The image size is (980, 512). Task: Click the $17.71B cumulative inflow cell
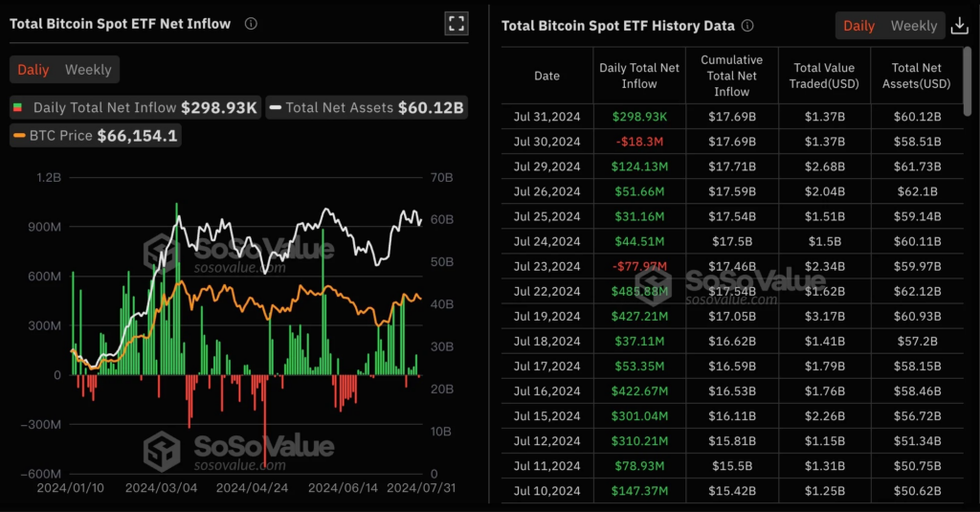(732, 167)
